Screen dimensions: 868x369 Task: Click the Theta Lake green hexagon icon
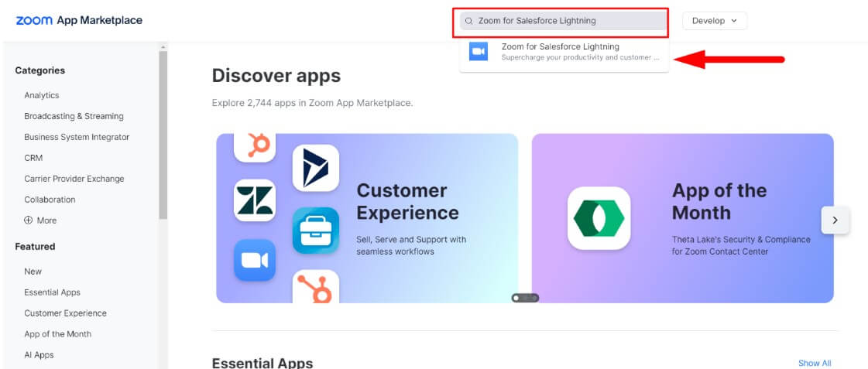[599, 218]
